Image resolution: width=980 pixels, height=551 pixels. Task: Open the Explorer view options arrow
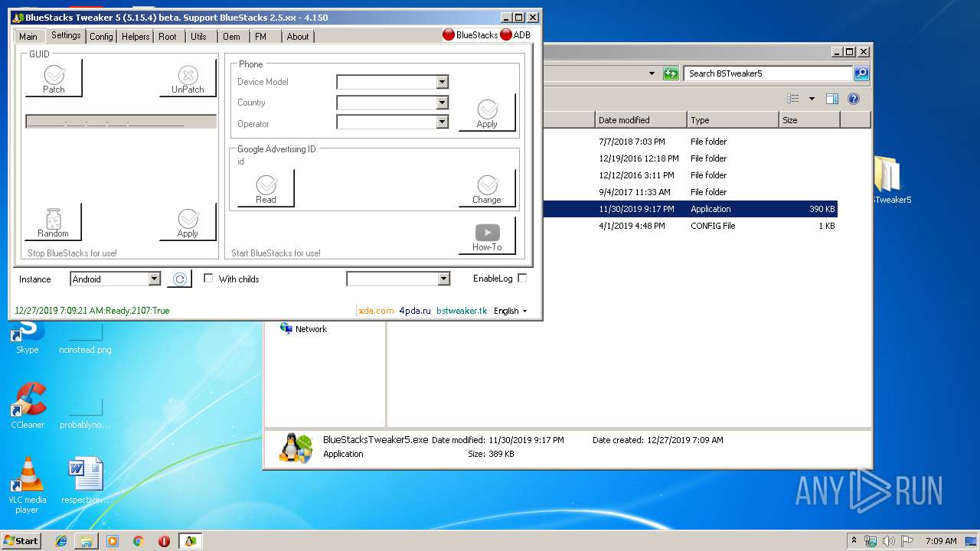(812, 99)
